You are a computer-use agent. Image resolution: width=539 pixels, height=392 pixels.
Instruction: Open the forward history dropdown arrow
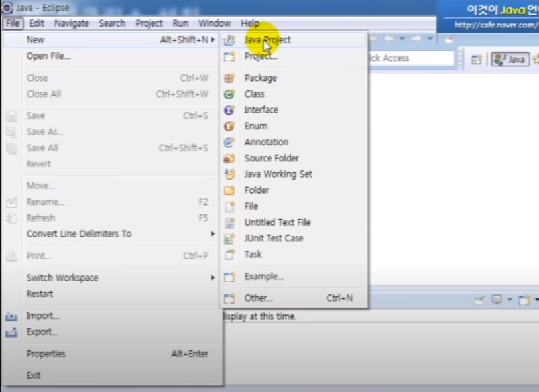(430, 38)
